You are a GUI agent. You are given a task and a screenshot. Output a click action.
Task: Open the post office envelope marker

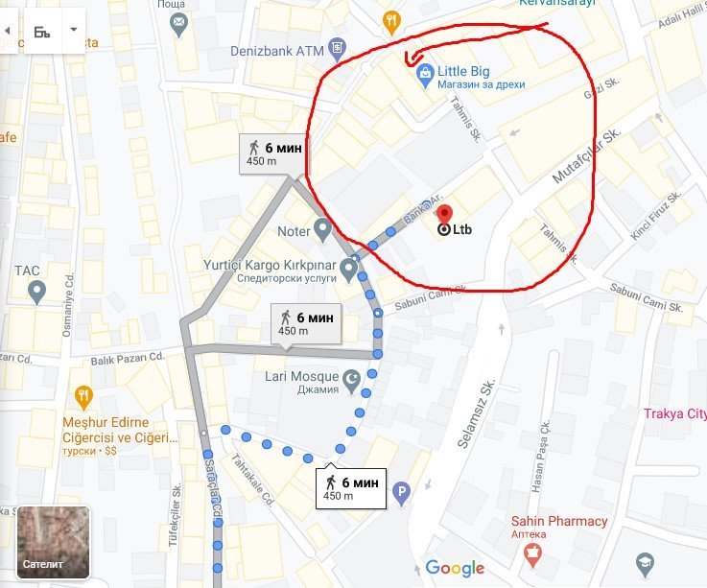click(x=179, y=25)
